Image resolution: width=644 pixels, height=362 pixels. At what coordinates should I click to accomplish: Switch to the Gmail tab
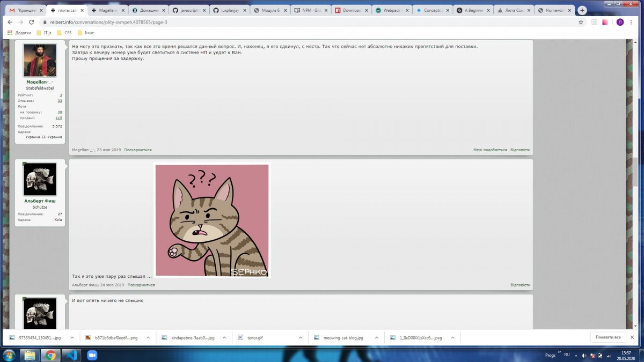pyautogui.click(x=24, y=10)
